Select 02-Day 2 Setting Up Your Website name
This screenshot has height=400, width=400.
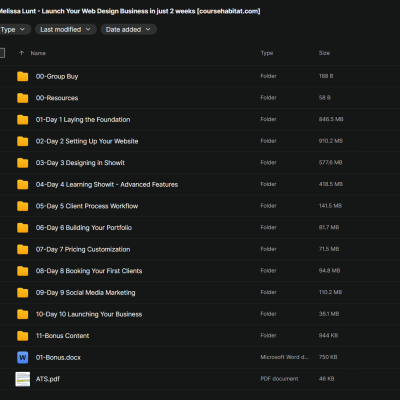point(87,141)
